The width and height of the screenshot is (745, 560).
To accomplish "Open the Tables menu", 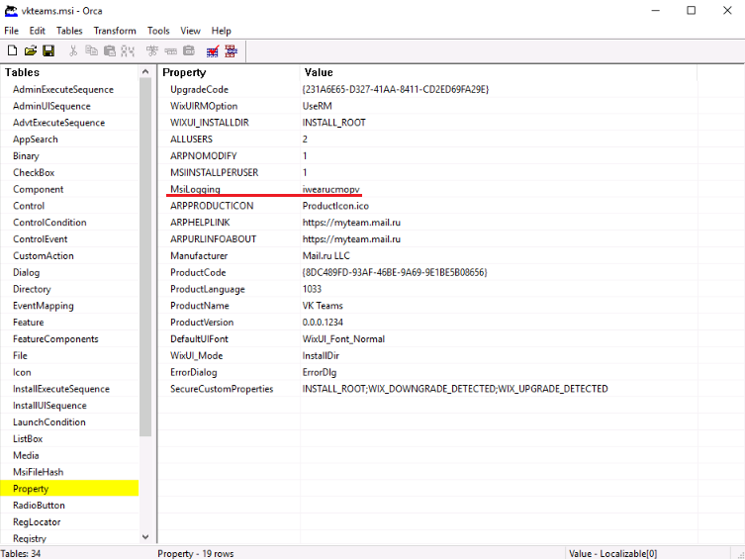I will tap(69, 31).
